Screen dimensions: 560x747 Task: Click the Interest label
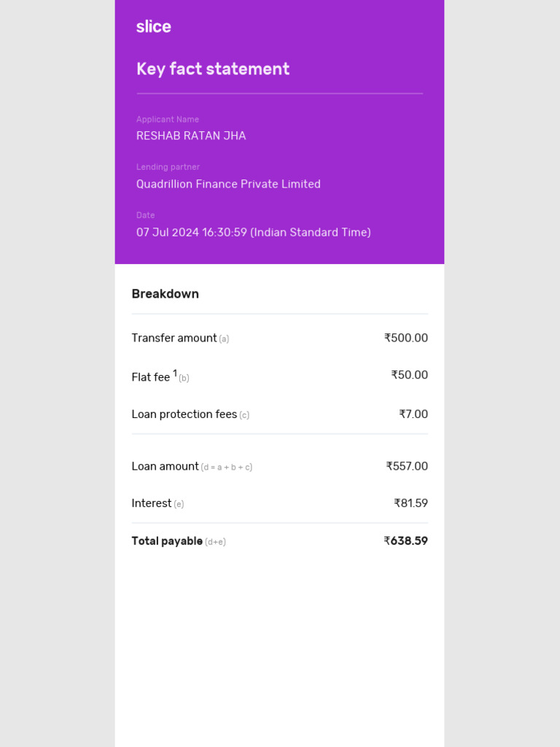tap(151, 503)
